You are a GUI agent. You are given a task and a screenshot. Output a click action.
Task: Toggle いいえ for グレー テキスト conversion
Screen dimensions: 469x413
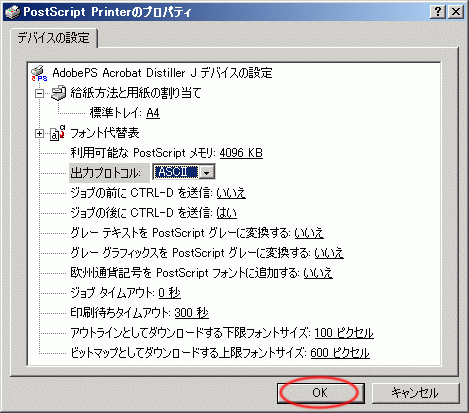coord(309,233)
